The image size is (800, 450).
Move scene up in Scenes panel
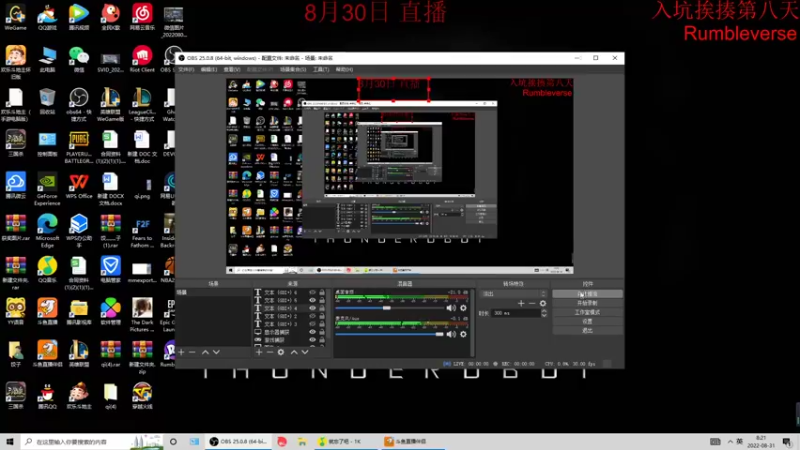pos(205,352)
